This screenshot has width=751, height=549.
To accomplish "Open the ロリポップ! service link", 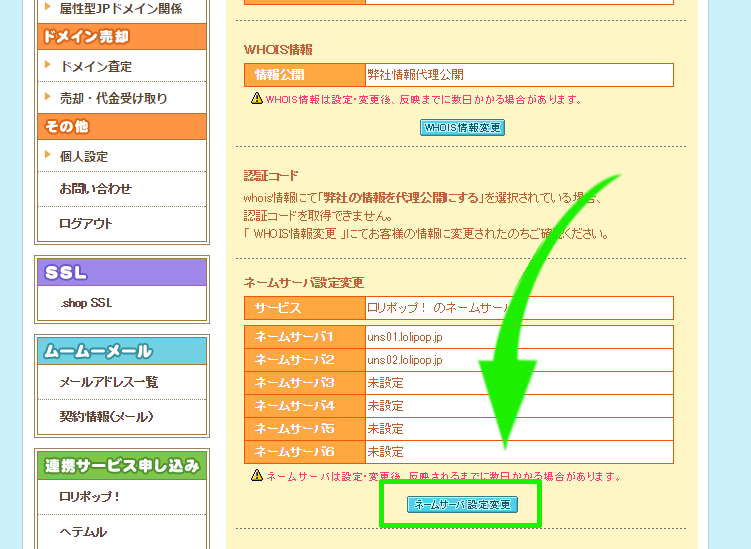I will coord(90,496).
